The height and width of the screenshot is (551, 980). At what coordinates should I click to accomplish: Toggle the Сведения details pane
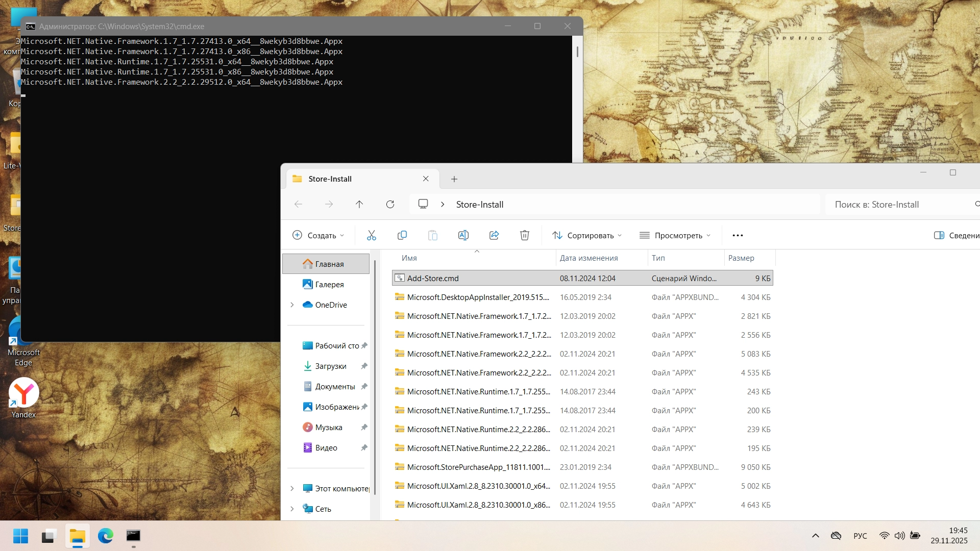pos(957,235)
